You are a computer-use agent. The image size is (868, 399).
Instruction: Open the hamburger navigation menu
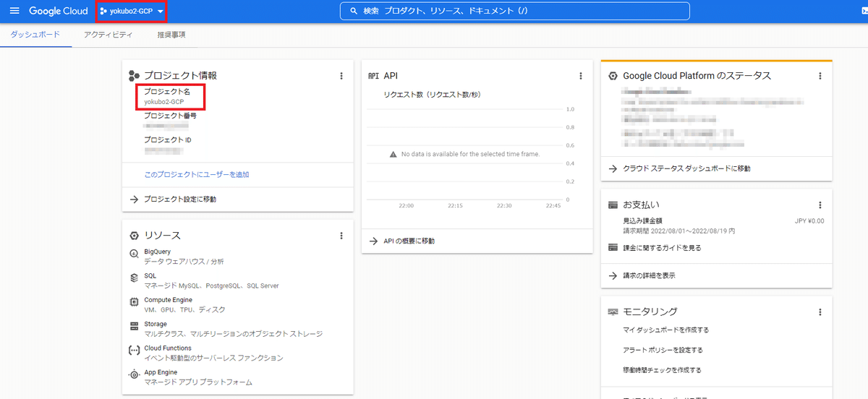[x=14, y=11]
